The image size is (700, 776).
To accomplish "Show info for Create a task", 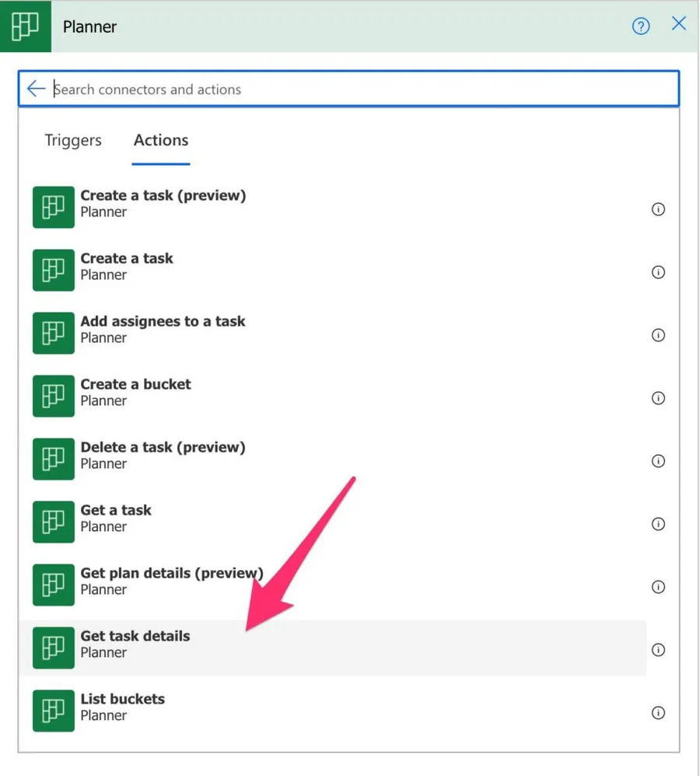I will pos(658,272).
